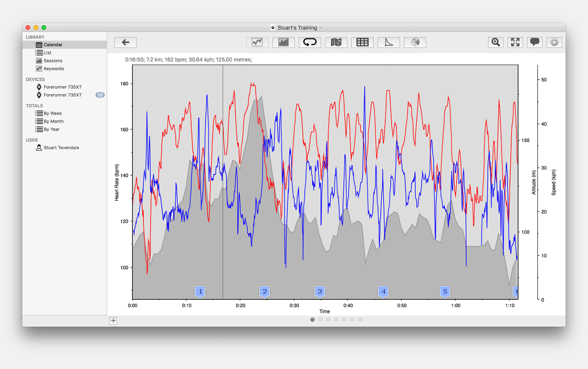This screenshot has height=369, width=588.
Task: Open settings with the gear icon
Action: (x=554, y=42)
